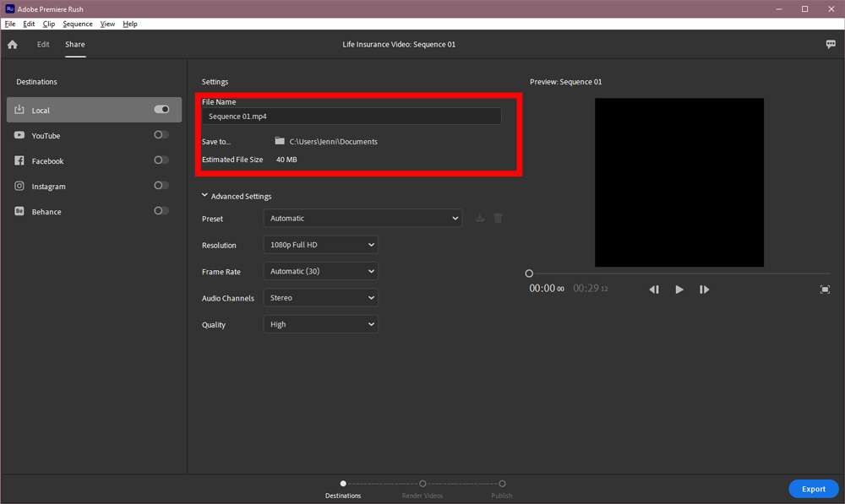Click the Behance destination icon
845x504 pixels.
(19, 211)
